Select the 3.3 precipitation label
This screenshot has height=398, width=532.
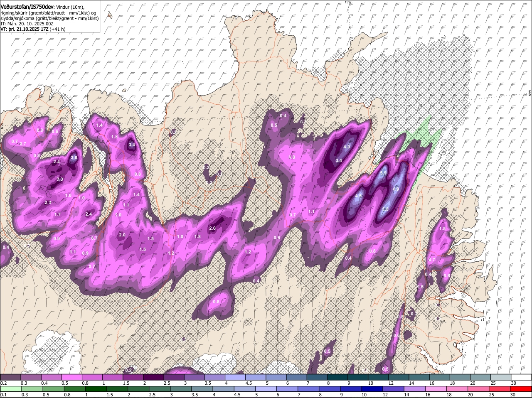pyautogui.click(x=60, y=179)
